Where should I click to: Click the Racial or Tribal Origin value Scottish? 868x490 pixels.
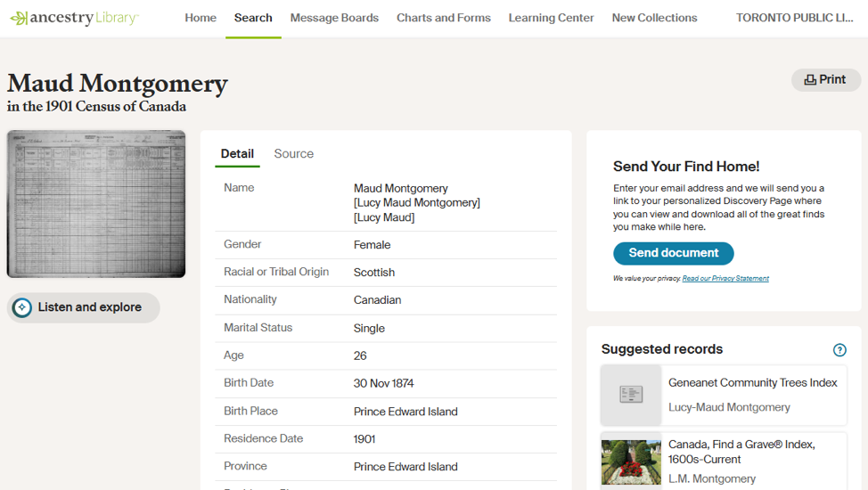374,273
